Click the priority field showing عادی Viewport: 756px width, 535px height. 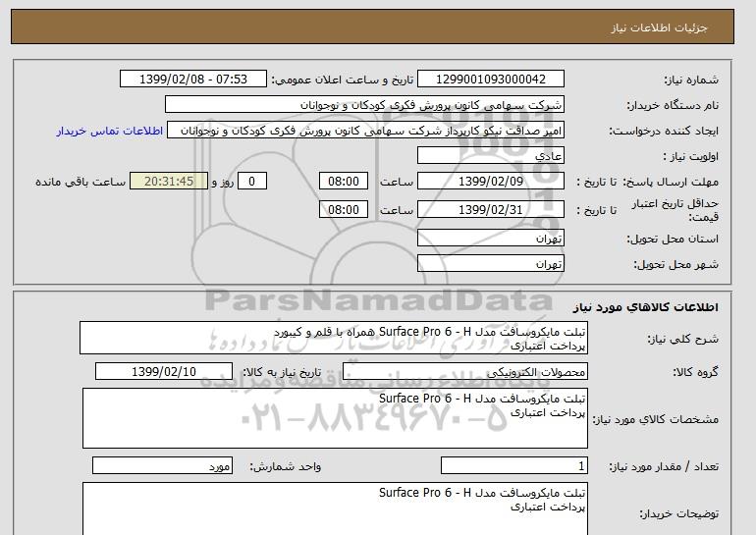pos(490,156)
